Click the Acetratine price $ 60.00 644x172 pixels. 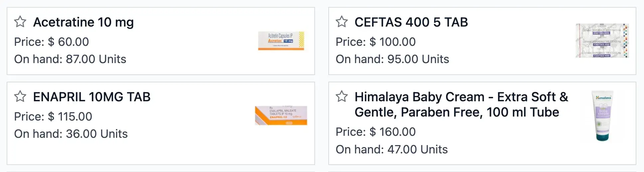point(52,42)
